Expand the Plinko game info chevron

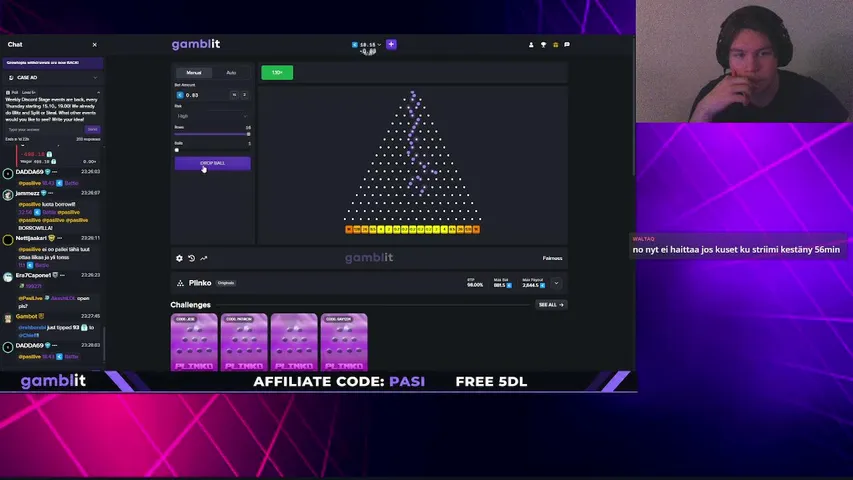[x=556, y=283]
